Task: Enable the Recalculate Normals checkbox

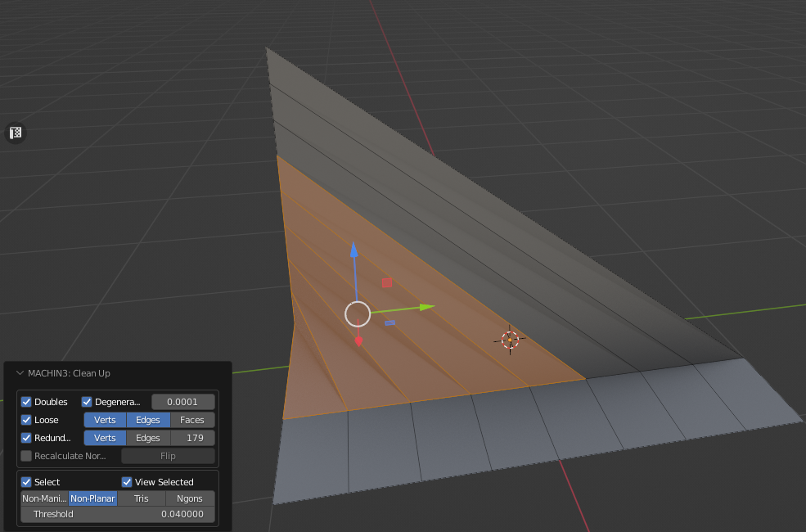Action: click(26, 456)
